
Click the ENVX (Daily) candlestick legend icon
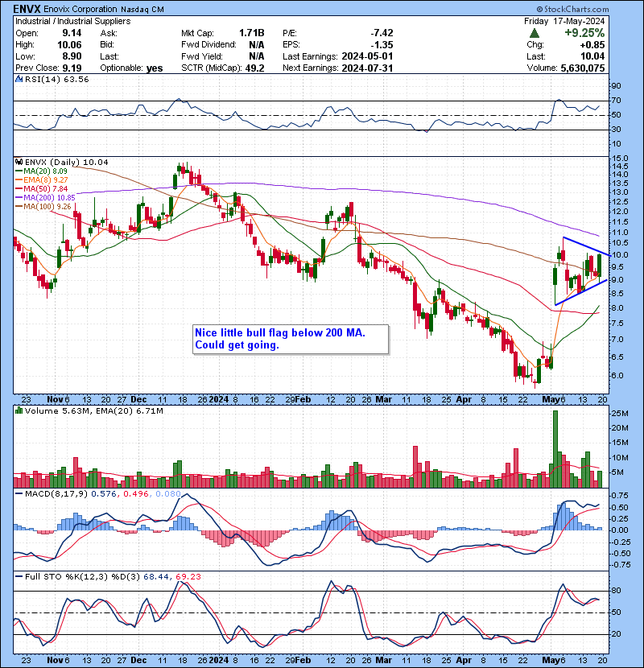19,162
